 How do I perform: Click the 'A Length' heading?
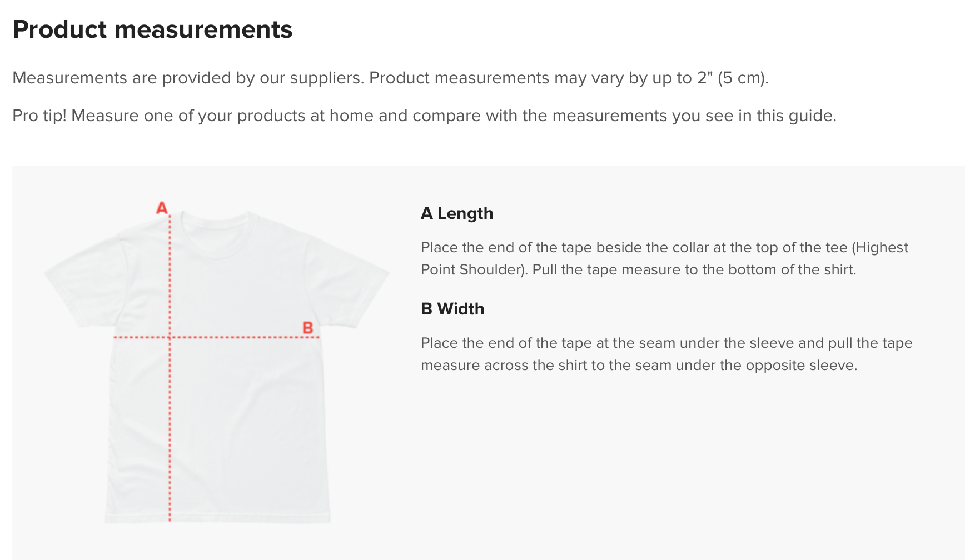[457, 213]
